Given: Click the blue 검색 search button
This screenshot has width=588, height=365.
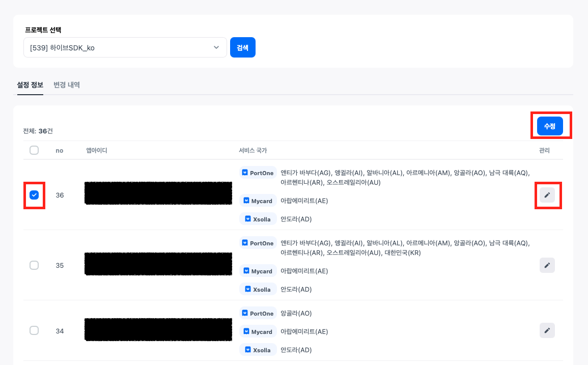Looking at the screenshot, I should coord(242,47).
